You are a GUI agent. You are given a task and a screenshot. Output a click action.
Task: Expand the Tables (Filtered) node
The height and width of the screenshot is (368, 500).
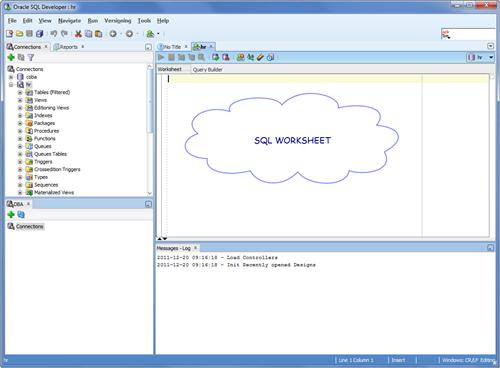point(20,92)
